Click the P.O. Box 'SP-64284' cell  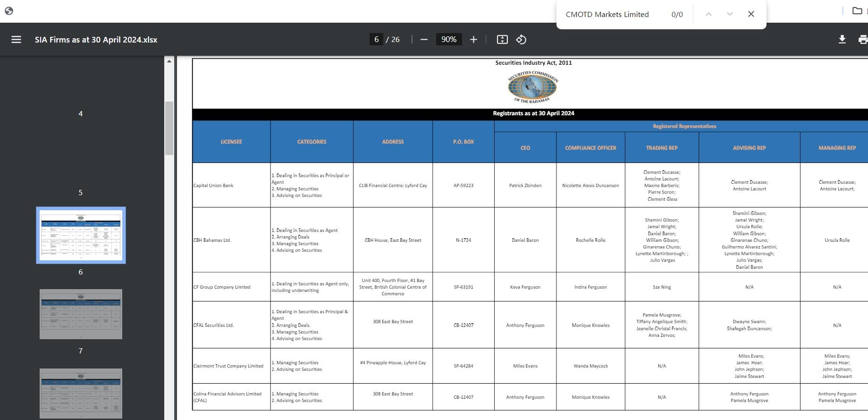pos(463,366)
